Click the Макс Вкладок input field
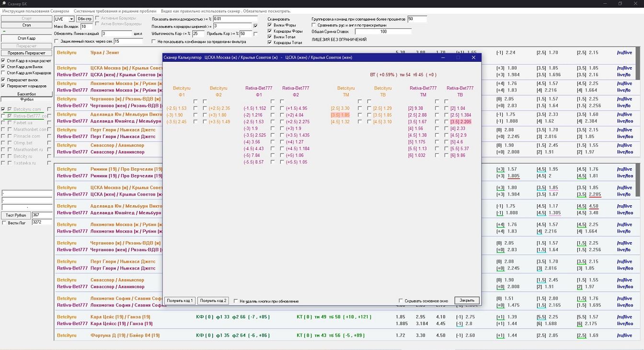 [87, 26]
